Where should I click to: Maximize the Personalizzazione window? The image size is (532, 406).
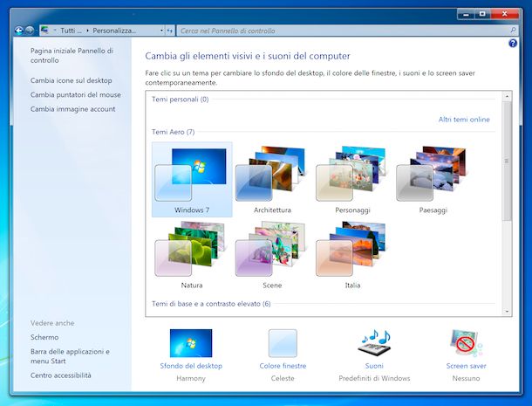pyautogui.click(x=482, y=14)
